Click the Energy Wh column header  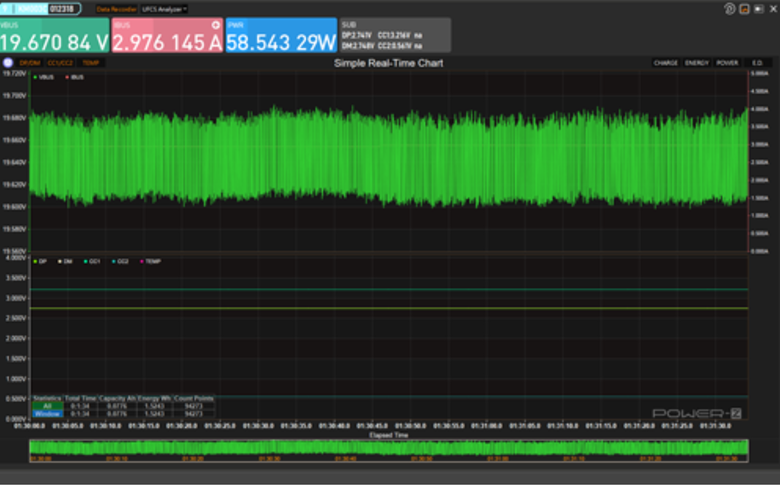click(154, 398)
